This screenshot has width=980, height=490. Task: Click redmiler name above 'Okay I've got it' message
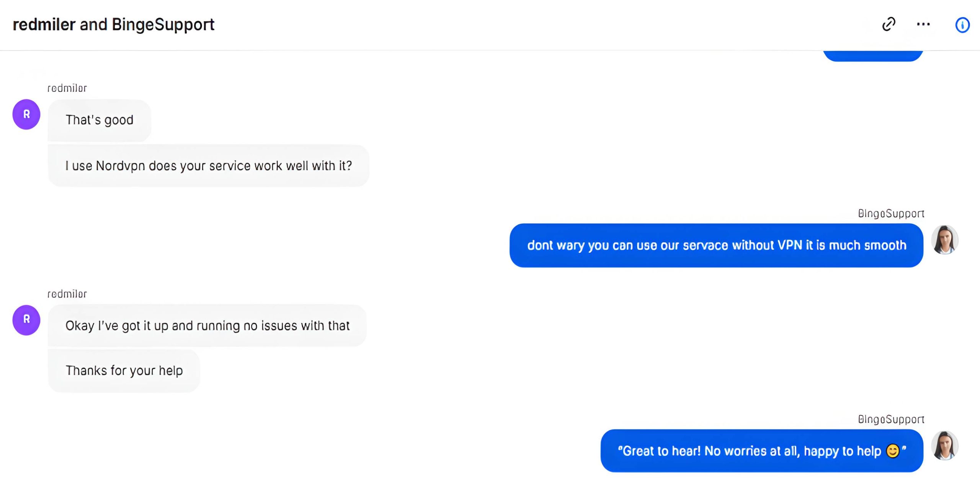click(x=67, y=294)
